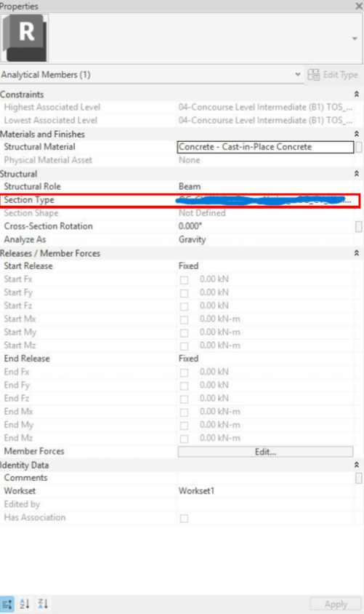Click the Structural Material associate parameter button
Screen dimensions: 364x614
click(358, 147)
